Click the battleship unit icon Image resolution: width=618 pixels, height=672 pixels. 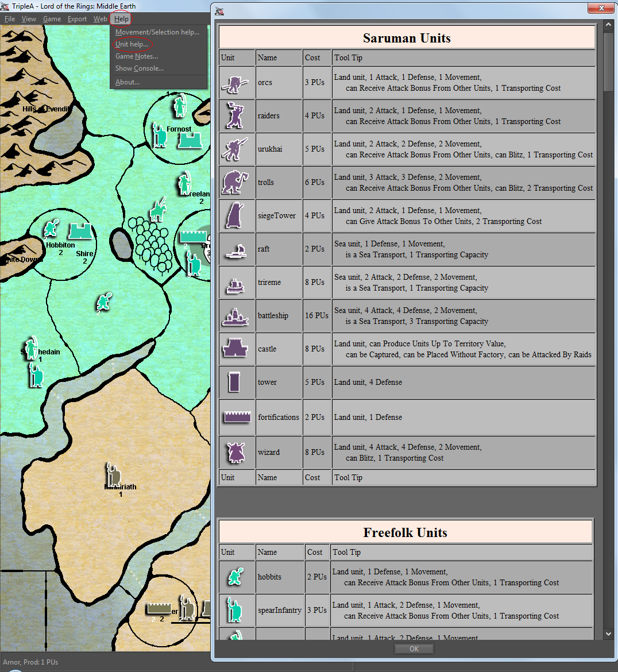[235, 317]
